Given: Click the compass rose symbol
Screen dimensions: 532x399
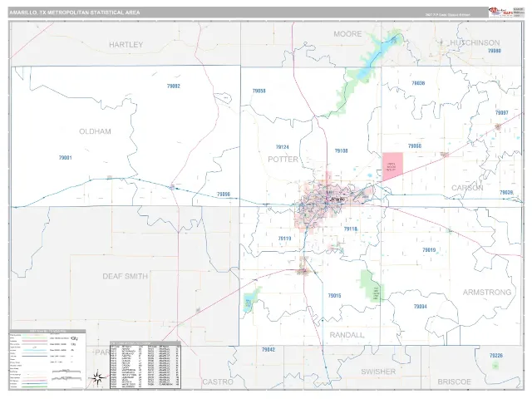Looking at the screenshot, I should pyautogui.click(x=97, y=378).
